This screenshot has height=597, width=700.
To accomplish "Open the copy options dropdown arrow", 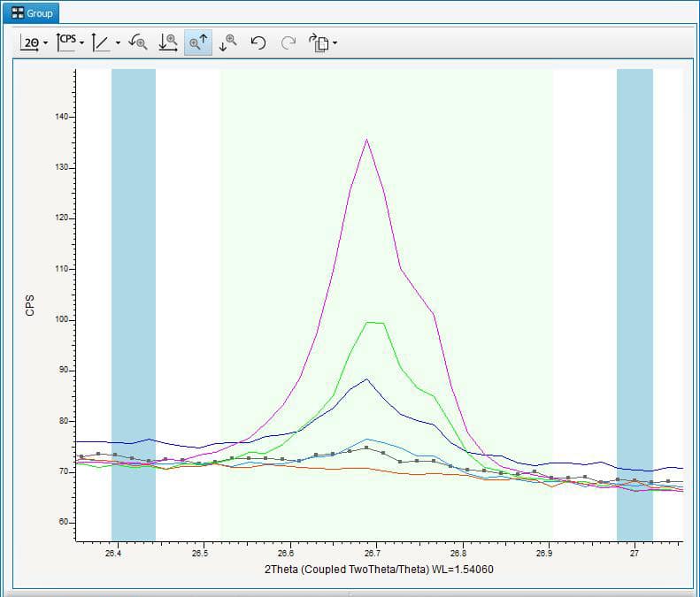I will 335,43.
